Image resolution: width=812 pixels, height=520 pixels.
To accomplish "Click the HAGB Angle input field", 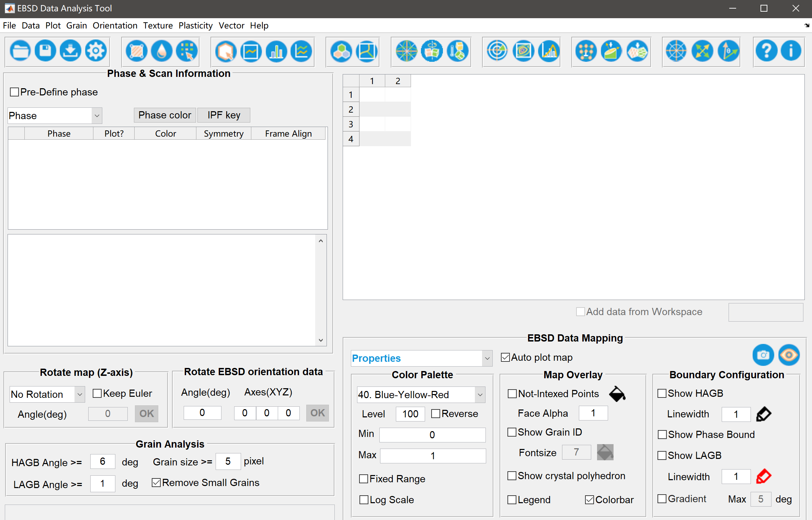I will pyautogui.click(x=102, y=462).
